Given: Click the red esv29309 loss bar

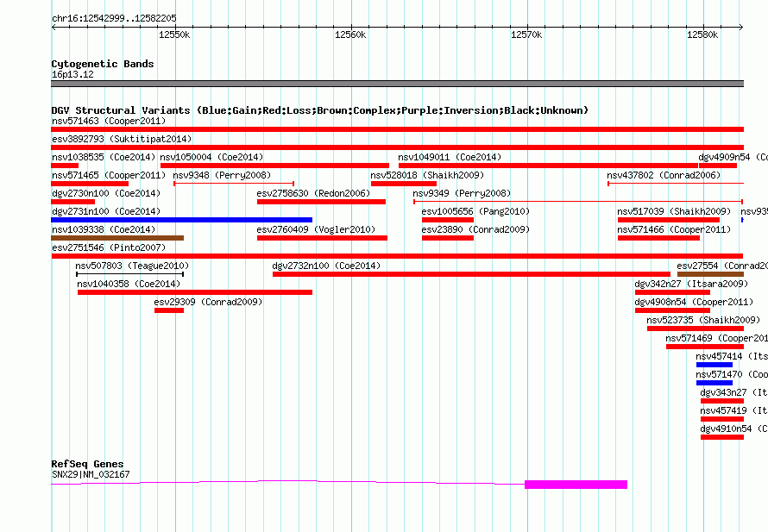Looking at the screenshot, I should 169,310.
